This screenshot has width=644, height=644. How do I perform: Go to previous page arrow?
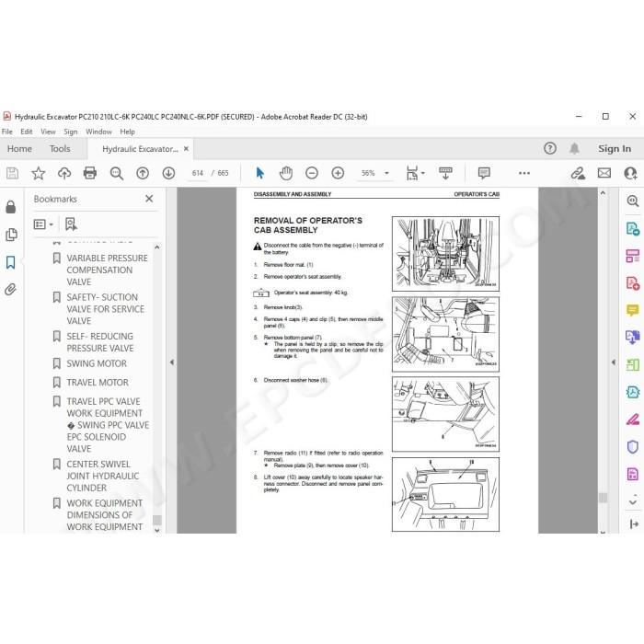click(143, 173)
